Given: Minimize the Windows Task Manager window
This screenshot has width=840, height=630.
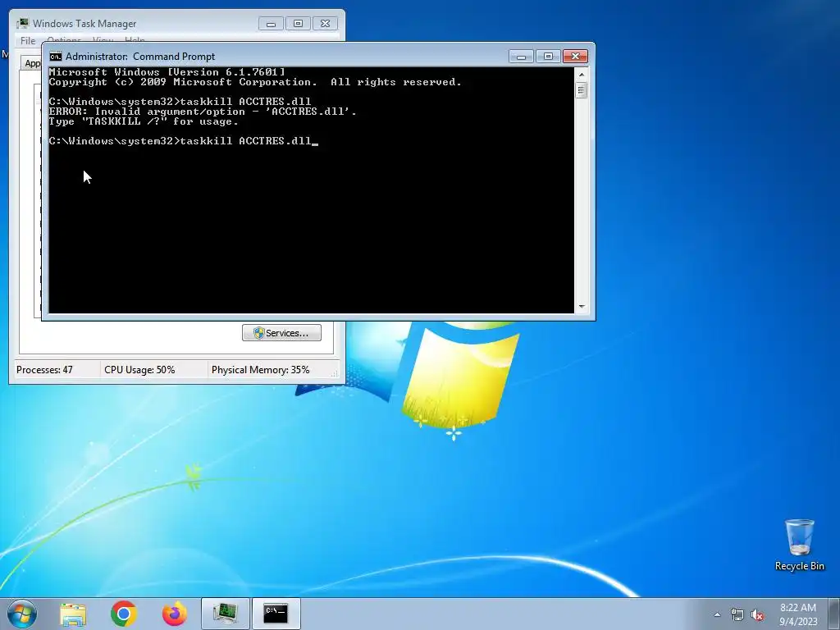Looking at the screenshot, I should click(271, 24).
